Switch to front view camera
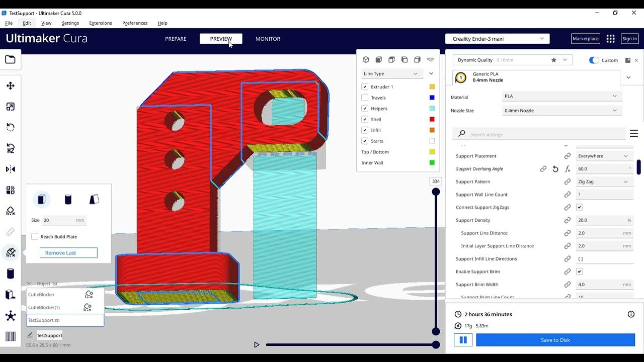This screenshot has height=362, width=644. [x=379, y=59]
